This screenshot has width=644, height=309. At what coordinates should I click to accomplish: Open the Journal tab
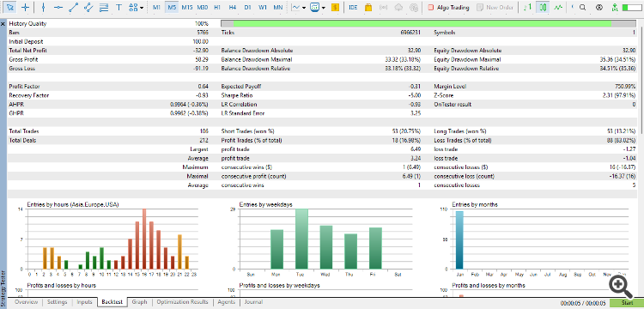(253, 302)
